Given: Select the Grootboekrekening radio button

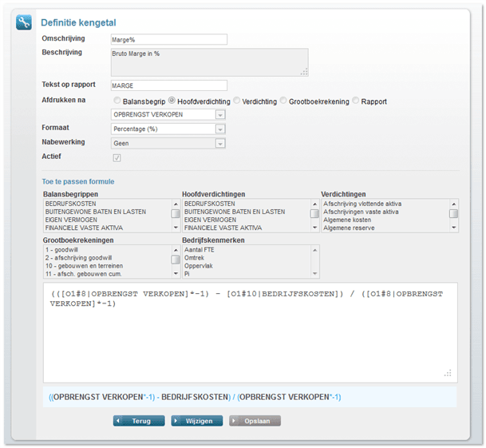Looking at the screenshot, I should 283,101.
